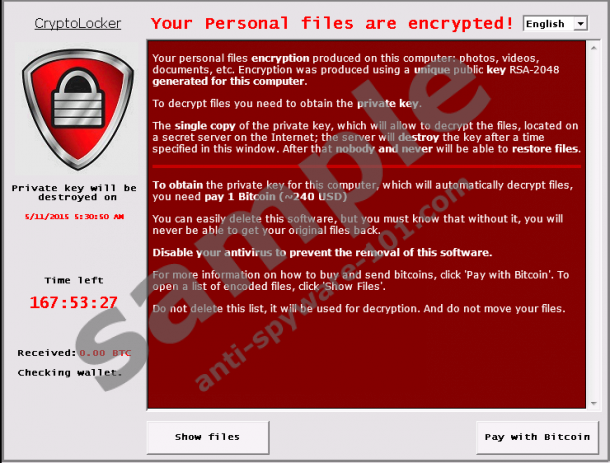The width and height of the screenshot is (610, 463).
Task: Click the 0.00 BTC received amount
Action: click(105, 353)
